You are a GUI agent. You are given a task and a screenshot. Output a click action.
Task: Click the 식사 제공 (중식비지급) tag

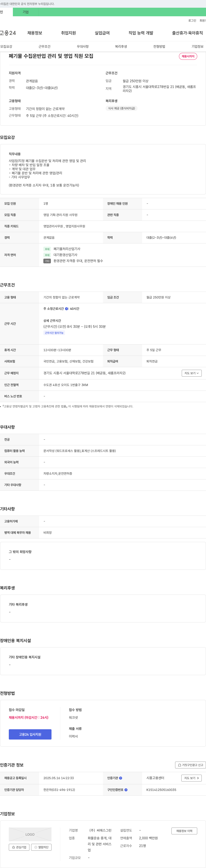click(x=122, y=109)
